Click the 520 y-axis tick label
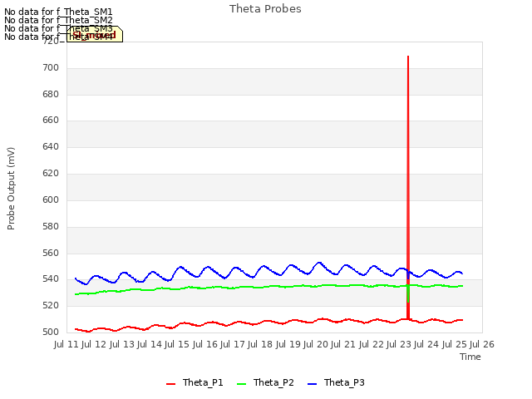 pos(51,305)
